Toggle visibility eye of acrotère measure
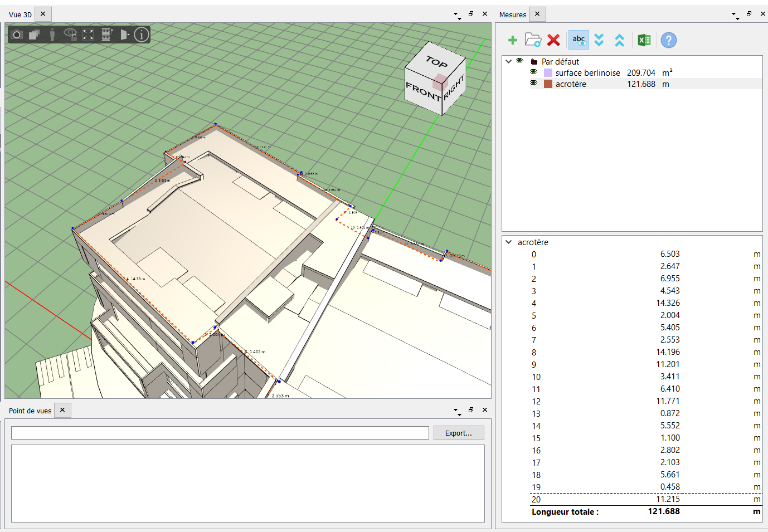 tap(533, 83)
